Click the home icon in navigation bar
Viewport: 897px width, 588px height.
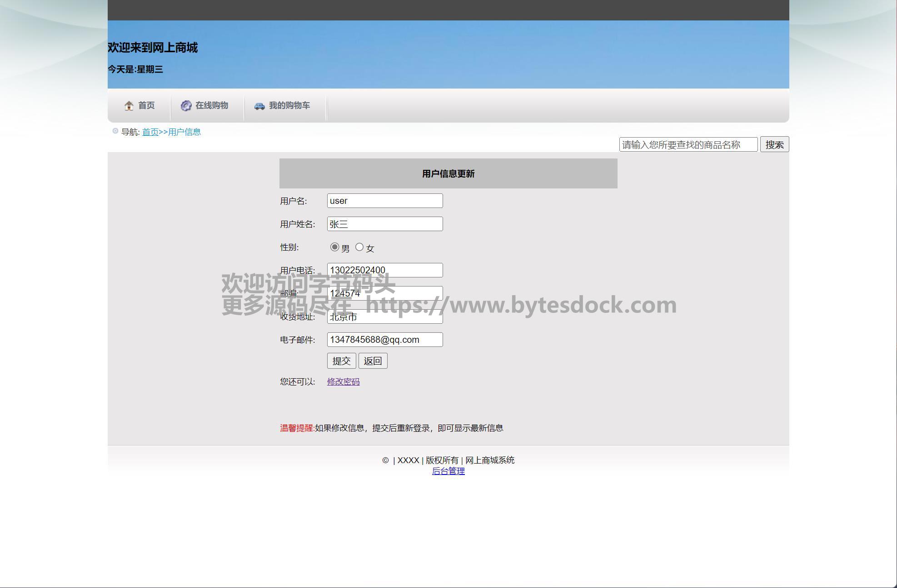pyautogui.click(x=129, y=106)
